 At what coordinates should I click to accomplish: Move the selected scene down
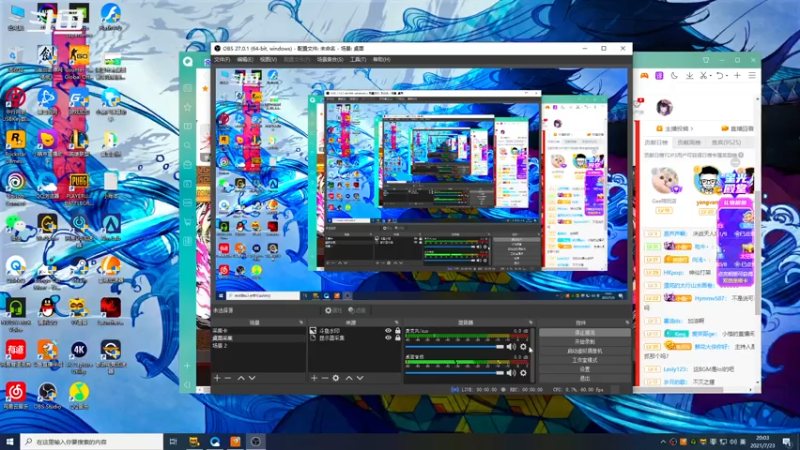252,378
